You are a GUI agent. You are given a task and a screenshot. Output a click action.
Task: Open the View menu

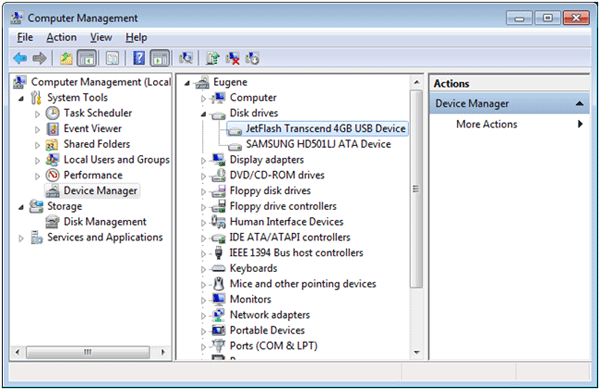coord(101,38)
